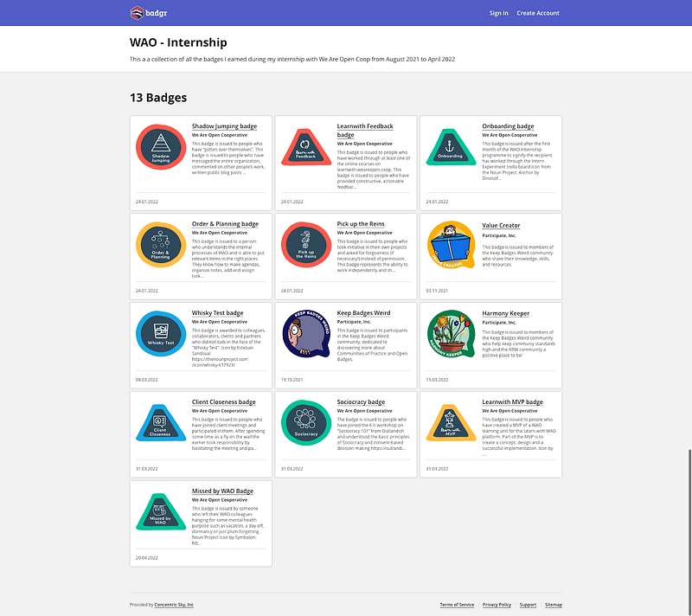Open the Client Closeness badge image
This screenshot has width=692, height=616.
point(161,423)
